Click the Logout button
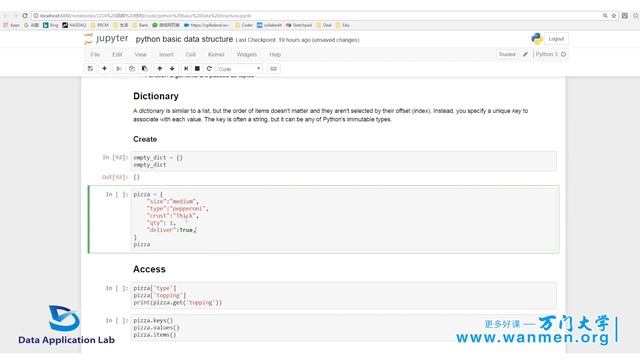Screen dimensions: 640x360 556,39
